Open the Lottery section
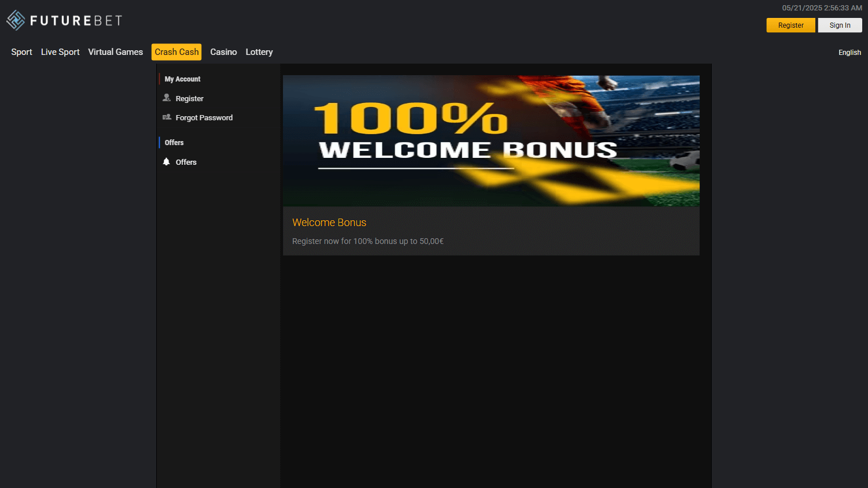The height and width of the screenshot is (488, 868). 259,52
